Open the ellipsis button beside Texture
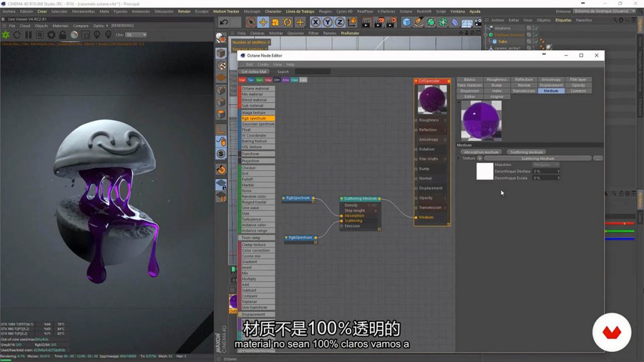 click(x=597, y=158)
